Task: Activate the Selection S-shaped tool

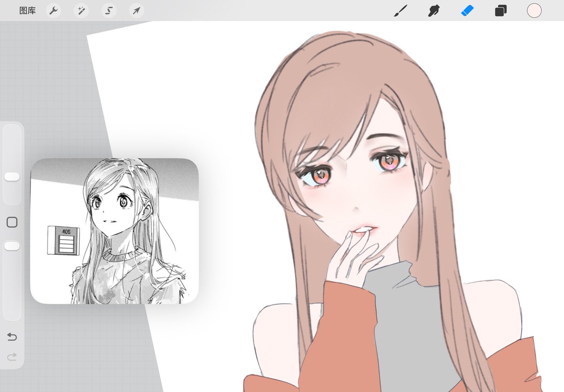Action: 109,10
